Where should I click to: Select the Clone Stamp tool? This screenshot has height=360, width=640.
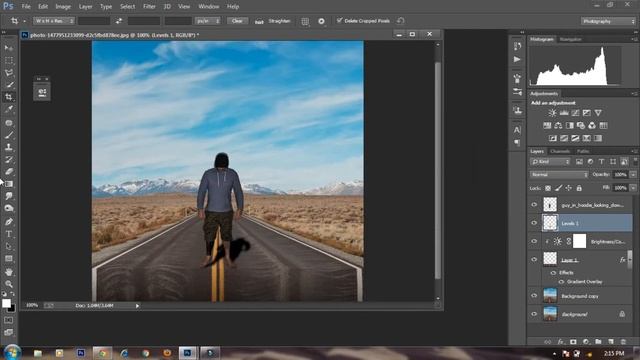point(9,147)
